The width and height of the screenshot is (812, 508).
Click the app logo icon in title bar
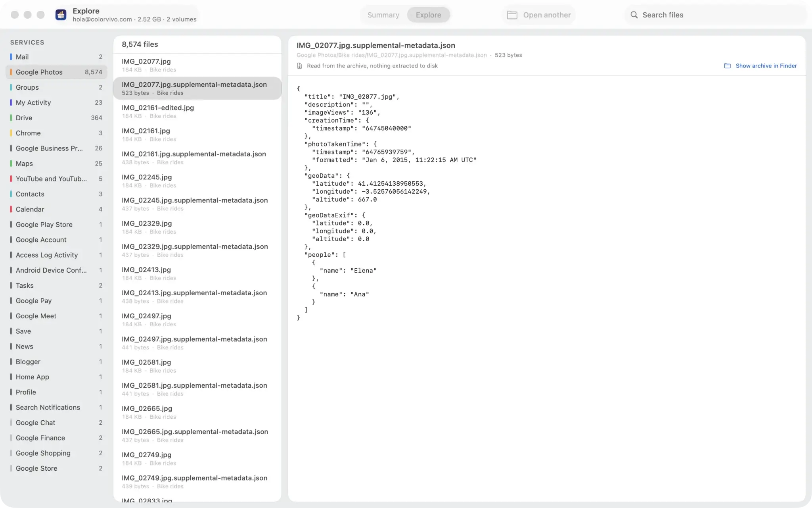click(61, 15)
